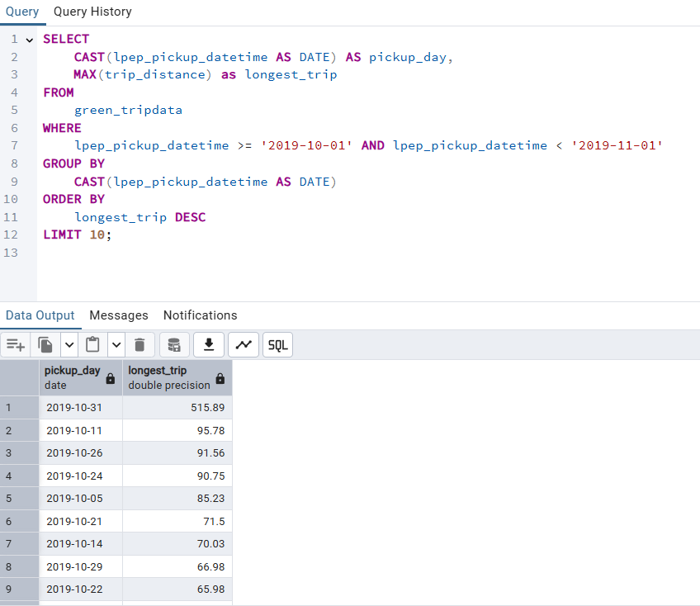Select cell 2019-10-29
Screen dimensions: 700x606
80,567
